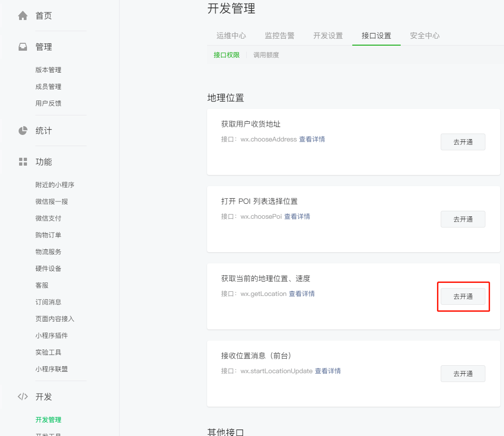
Task: Open the 安全中心 tab
Action: (424, 35)
